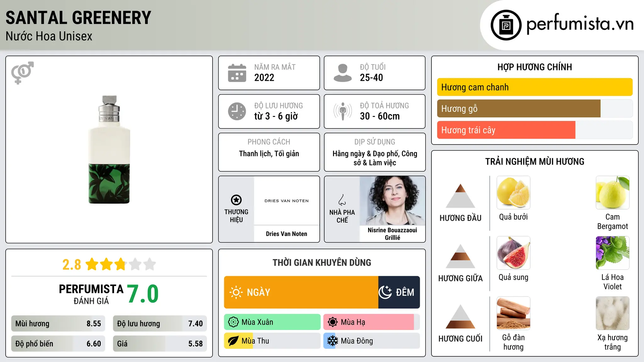Click the Giá 5.58 score bar
Viewport: 644px width, 362px height.
pos(160,343)
